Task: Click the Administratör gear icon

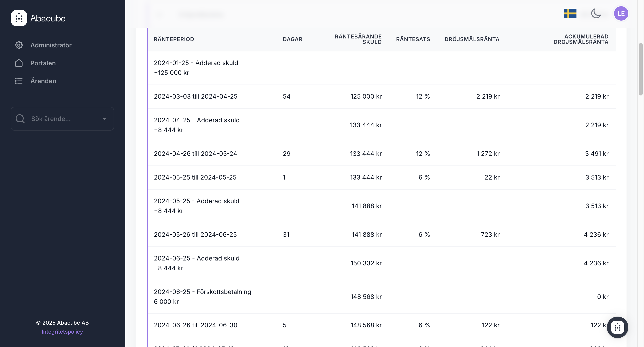Action: tap(19, 45)
